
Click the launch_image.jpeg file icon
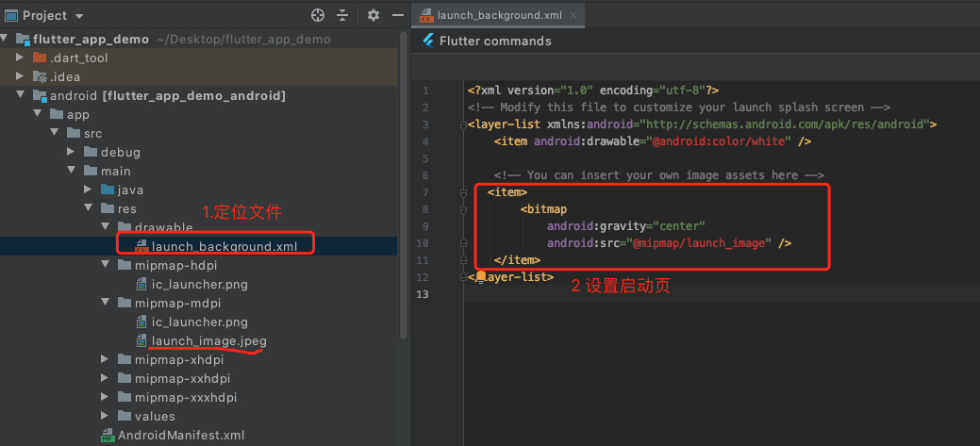[x=141, y=341]
